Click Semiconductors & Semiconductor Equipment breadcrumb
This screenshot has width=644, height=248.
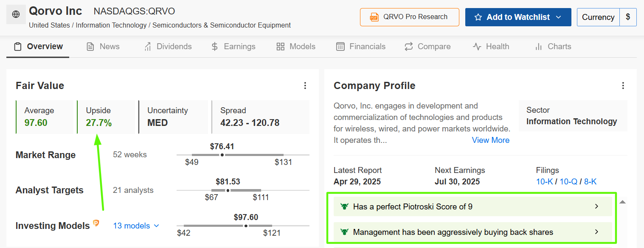[x=222, y=25]
